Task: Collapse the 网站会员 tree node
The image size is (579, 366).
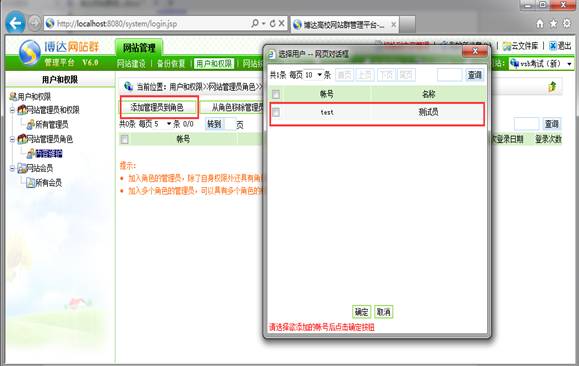Action: pyautogui.click(x=12, y=168)
